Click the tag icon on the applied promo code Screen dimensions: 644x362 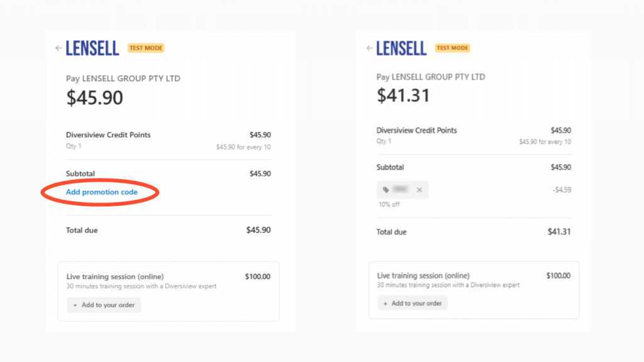[x=384, y=189]
